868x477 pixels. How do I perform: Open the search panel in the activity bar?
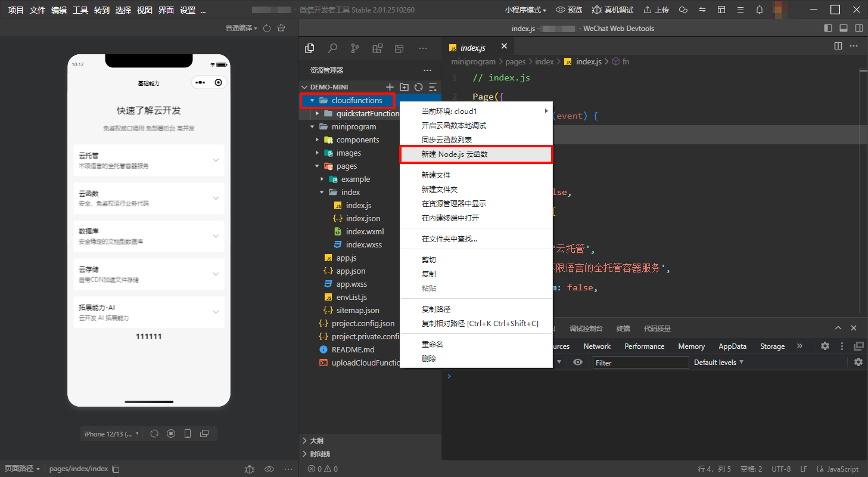(x=332, y=48)
